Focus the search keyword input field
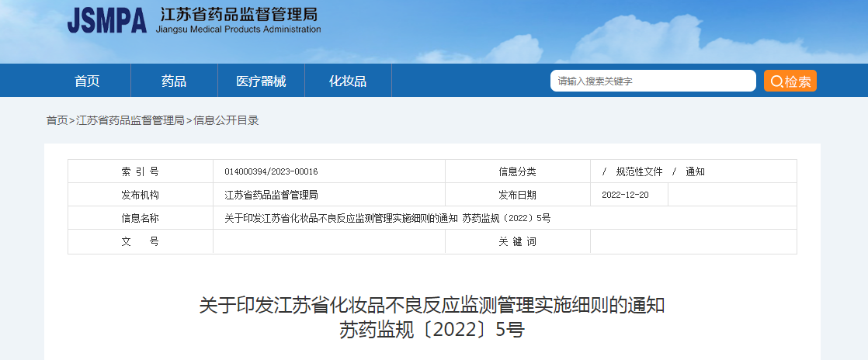Viewport: 868px width, 360px height. click(653, 81)
